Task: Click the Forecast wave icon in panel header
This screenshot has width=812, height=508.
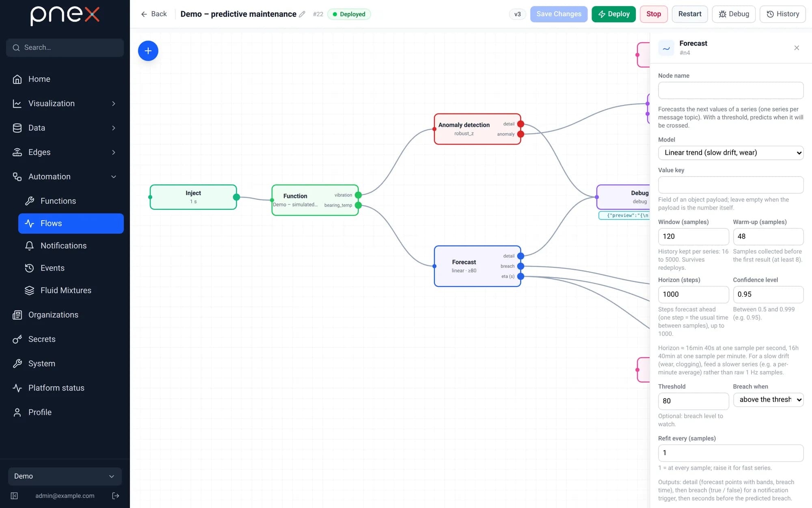Action: point(666,48)
